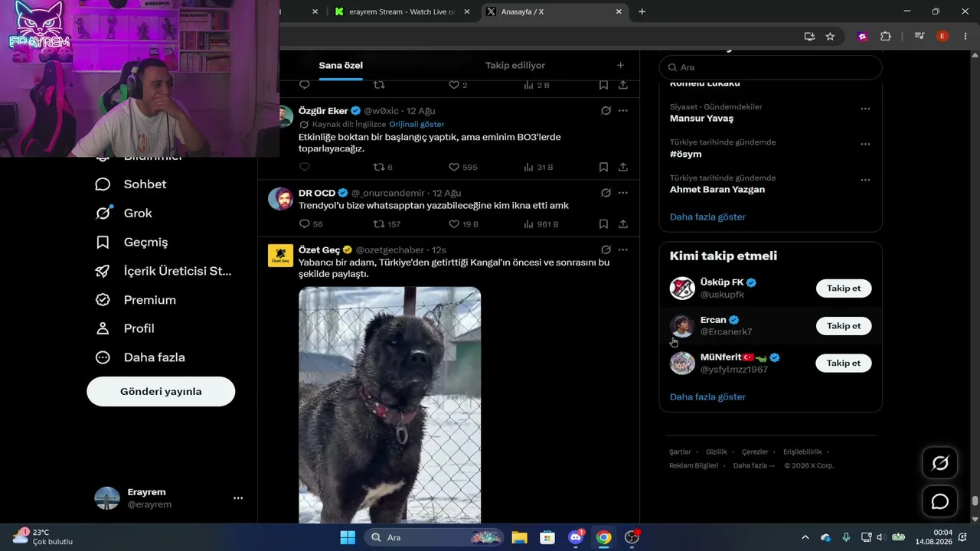Bookmark the top post with 2 likes
This screenshot has width=980, height=551.
[603, 85]
